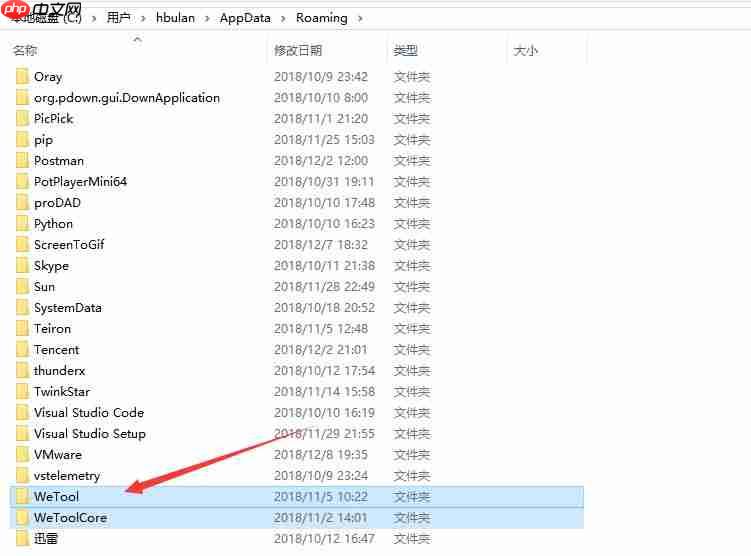Select the Postman folder name
751x556 pixels.
point(59,161)
